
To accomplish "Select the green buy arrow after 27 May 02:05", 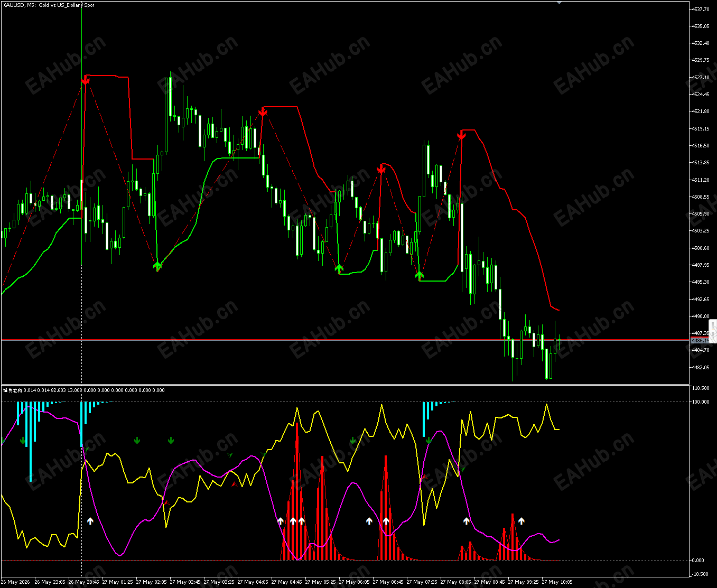I will click(x=157, y=266).
